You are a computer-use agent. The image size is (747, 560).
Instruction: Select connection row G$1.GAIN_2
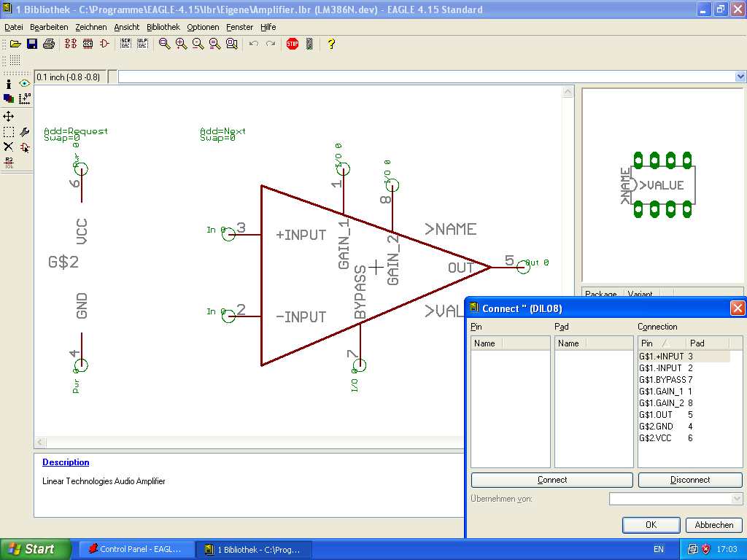click(x=684, y=402)
